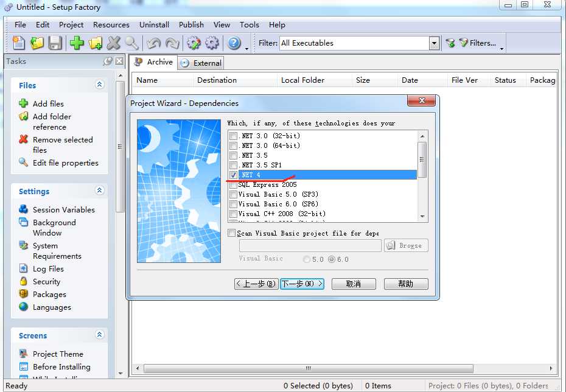Click 下一步(N) next button

tap(302, 284)
